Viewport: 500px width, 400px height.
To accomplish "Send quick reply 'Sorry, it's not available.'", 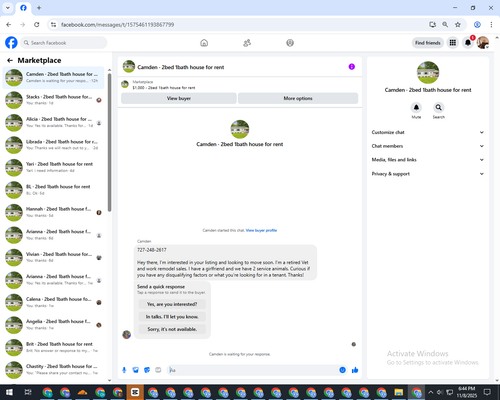I will pos(172,329).
